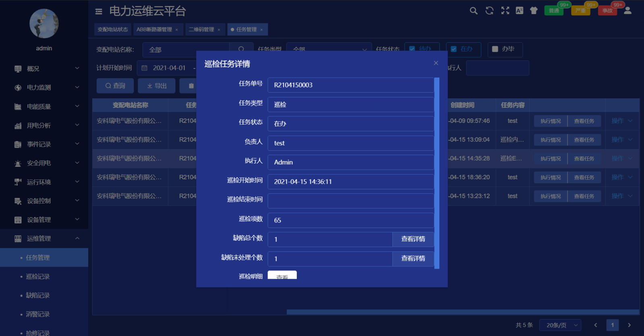Open the 20条/页 page size dropdown
This screenshot has width=644, height=336.
tap(560, 325)
